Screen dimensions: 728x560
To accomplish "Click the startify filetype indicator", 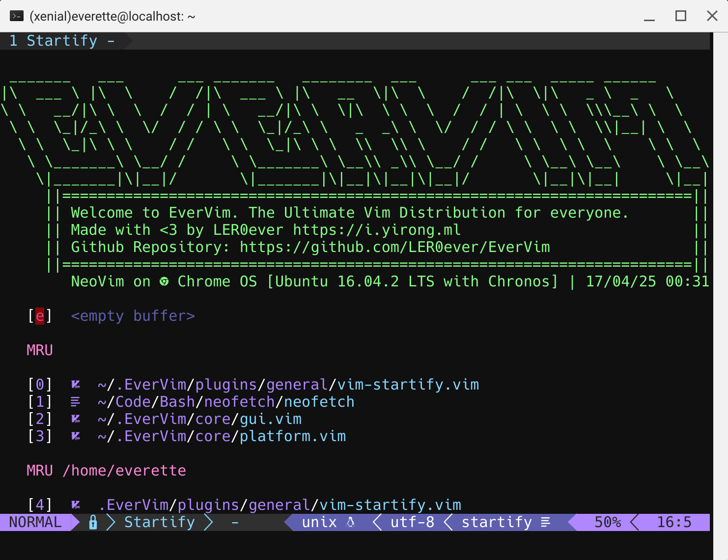I will 497,522.
